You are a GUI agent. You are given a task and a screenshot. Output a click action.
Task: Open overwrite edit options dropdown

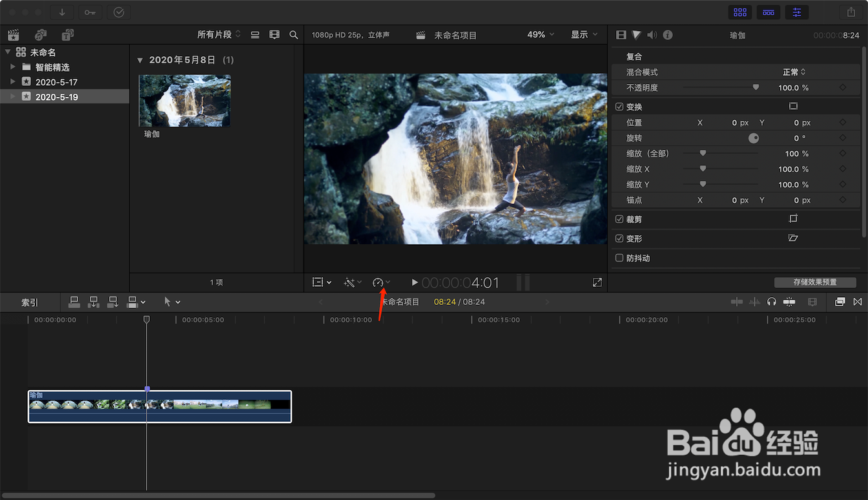136,302
